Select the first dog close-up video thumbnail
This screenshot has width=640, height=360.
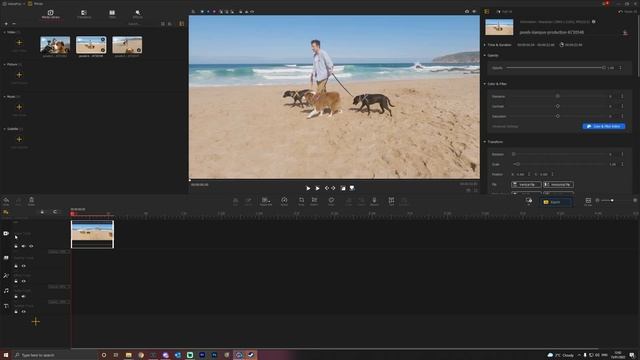point(55,45)
